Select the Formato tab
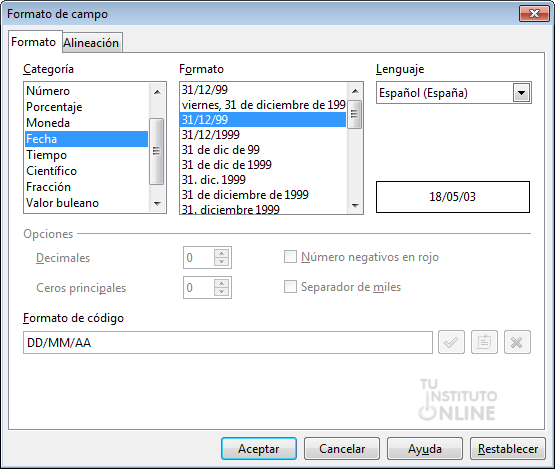The width and height of the screenshot is (555, 469). tap(34, 42)
